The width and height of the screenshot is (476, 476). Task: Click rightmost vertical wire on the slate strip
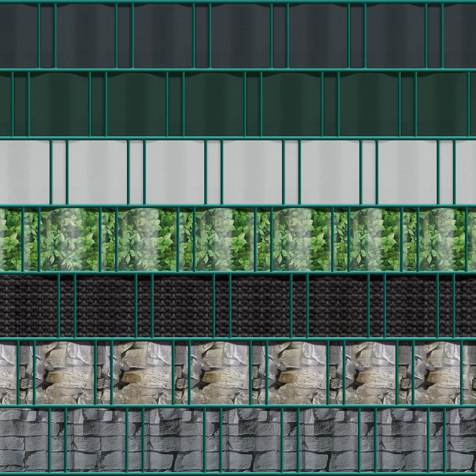coord(445,440)
